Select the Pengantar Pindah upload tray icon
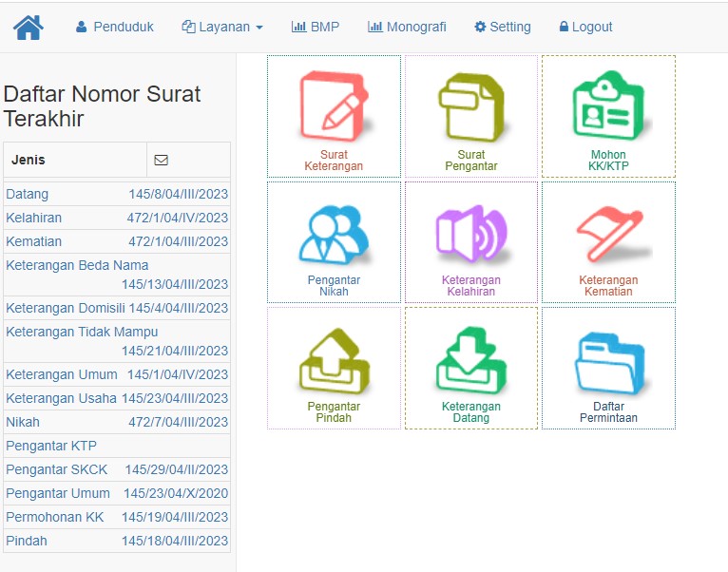 point(334,359)
